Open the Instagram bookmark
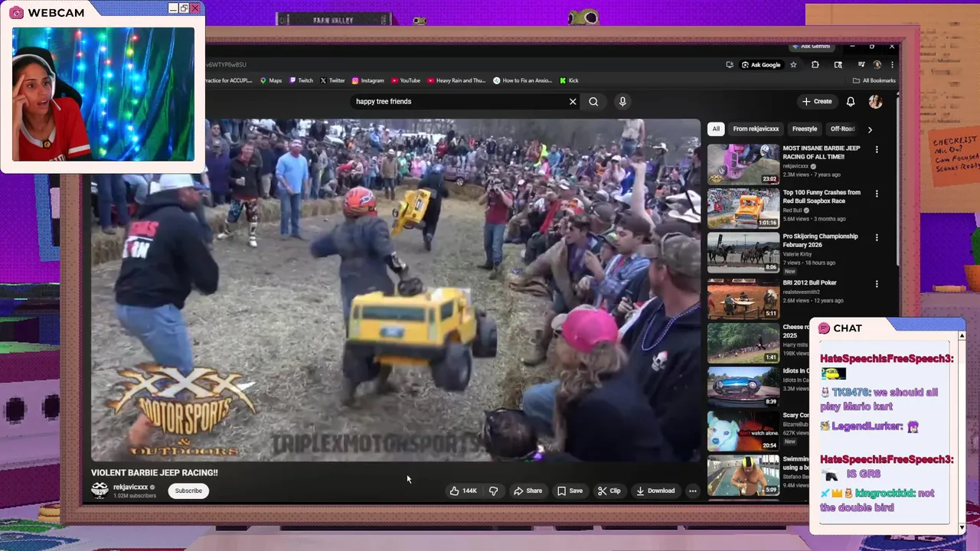This screenshot has width=980, height=551. click(368, 80)
